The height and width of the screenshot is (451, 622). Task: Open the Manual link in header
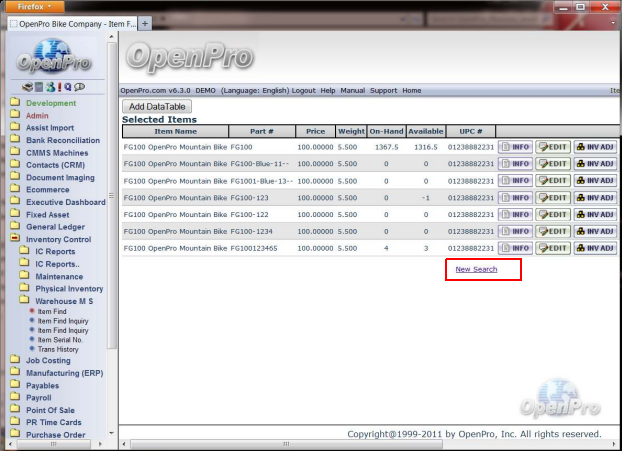[x=352, y=90]
